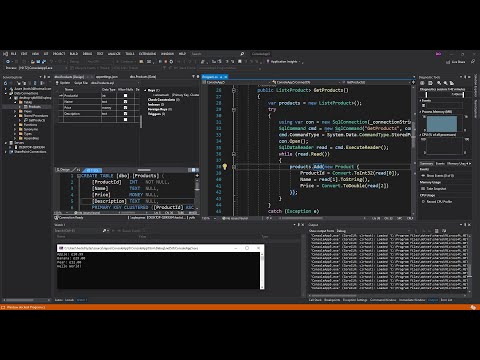This screenshot has width=480, height=360.
Task: Open the Immediate Window tab
Action: tap(412, 300)
